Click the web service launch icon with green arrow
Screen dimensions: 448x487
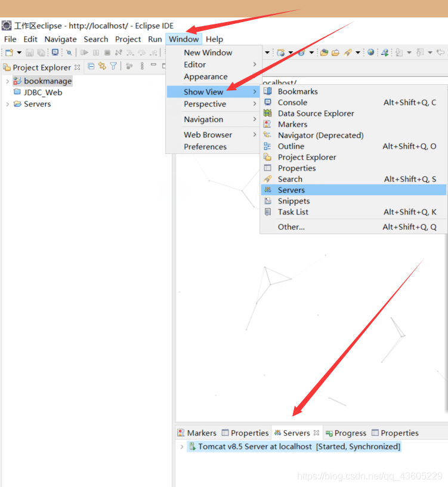(385, 53)
